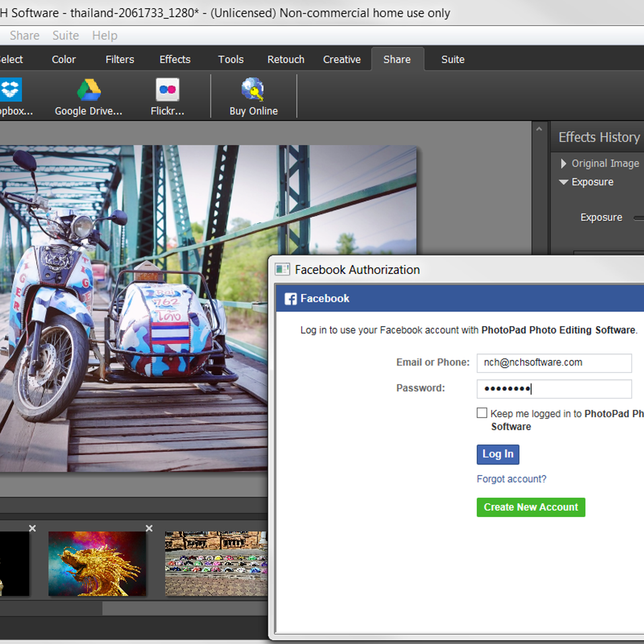This screenshot has height=644, width=644.
Task: Select the golden dragon thumbnail
Action: tap(97, 563)
